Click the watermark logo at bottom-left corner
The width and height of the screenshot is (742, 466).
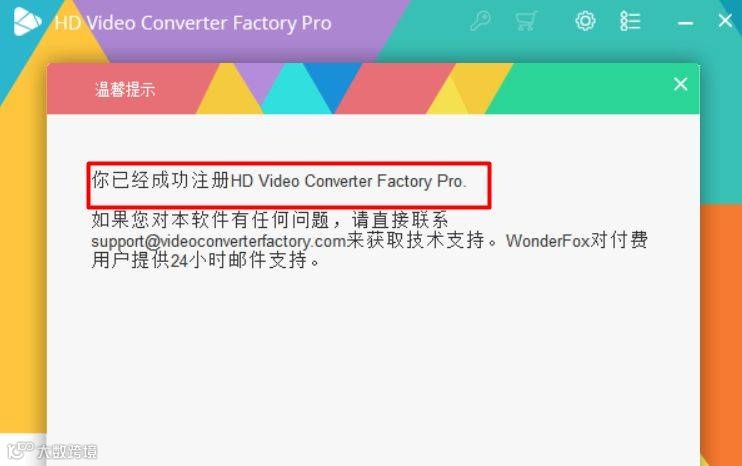pos(20,450)
